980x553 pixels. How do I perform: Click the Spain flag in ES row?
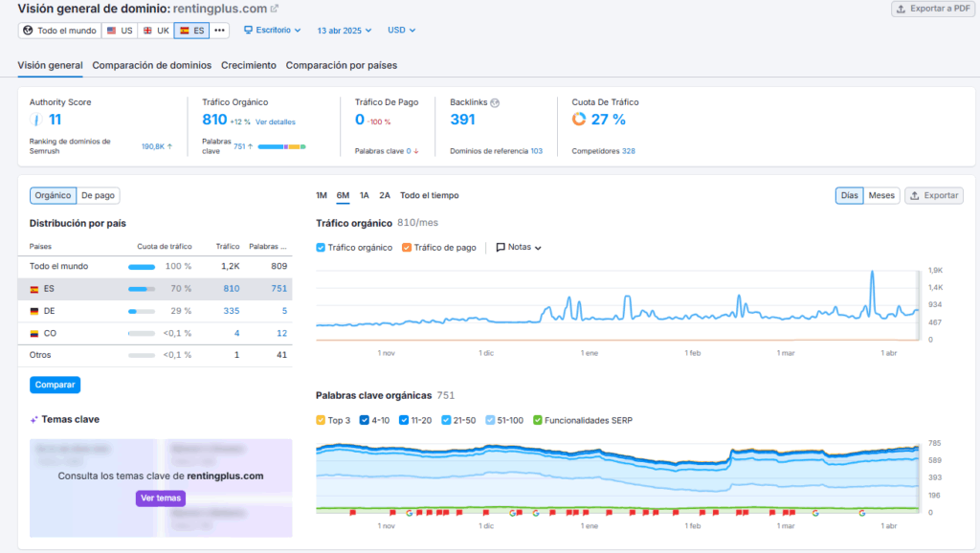coord(34,288)
